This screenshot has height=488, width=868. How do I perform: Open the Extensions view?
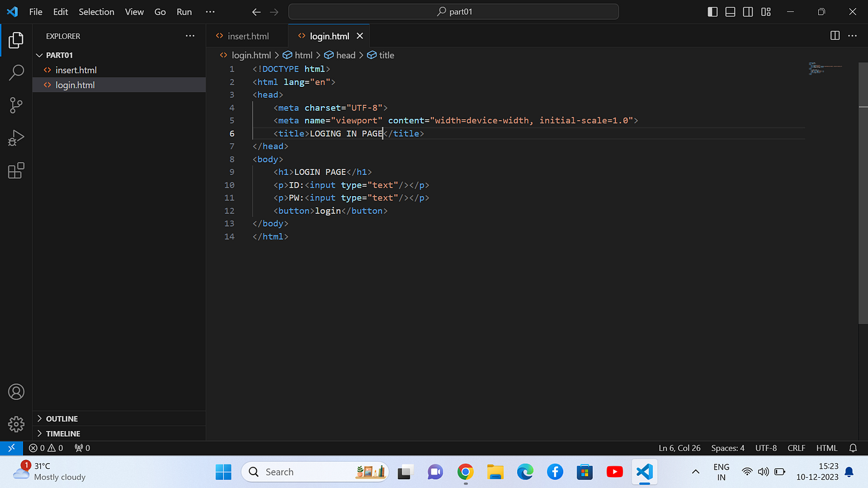pyautogui.click(x=16, y=171)
